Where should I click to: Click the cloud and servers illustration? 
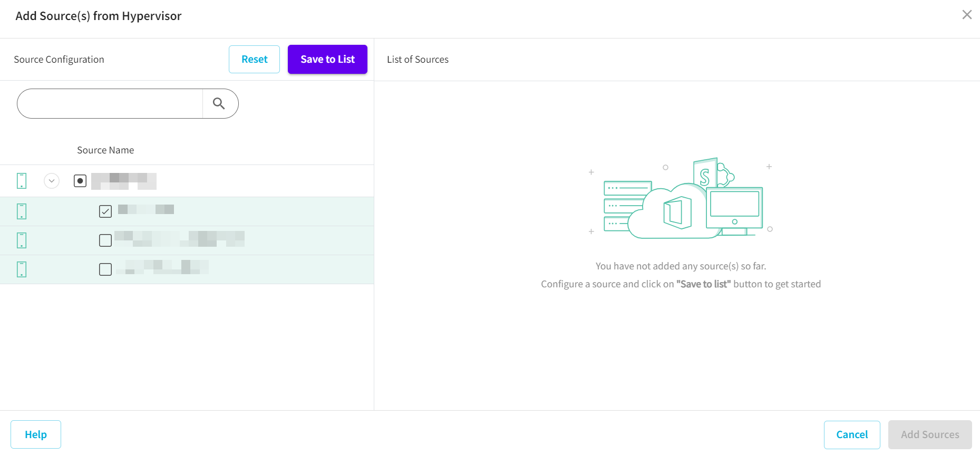[x=681, y=199]
